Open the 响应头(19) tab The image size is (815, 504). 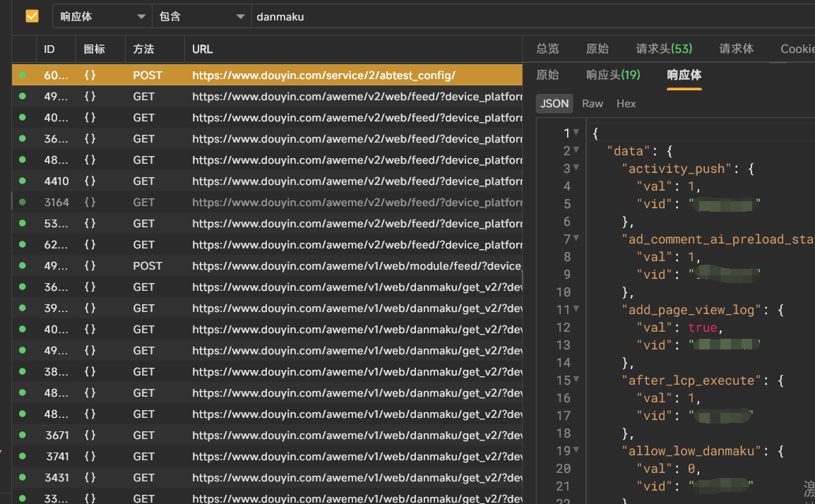(613, 75)
